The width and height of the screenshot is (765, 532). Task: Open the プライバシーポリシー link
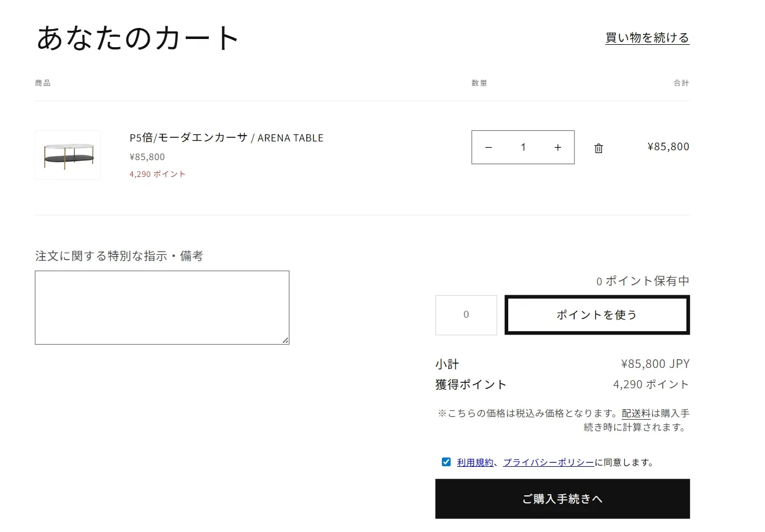548,463
